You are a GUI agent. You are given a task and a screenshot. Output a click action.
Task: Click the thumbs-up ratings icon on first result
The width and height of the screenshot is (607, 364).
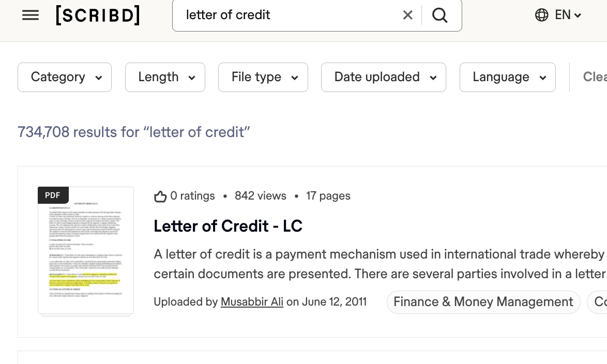160,196
